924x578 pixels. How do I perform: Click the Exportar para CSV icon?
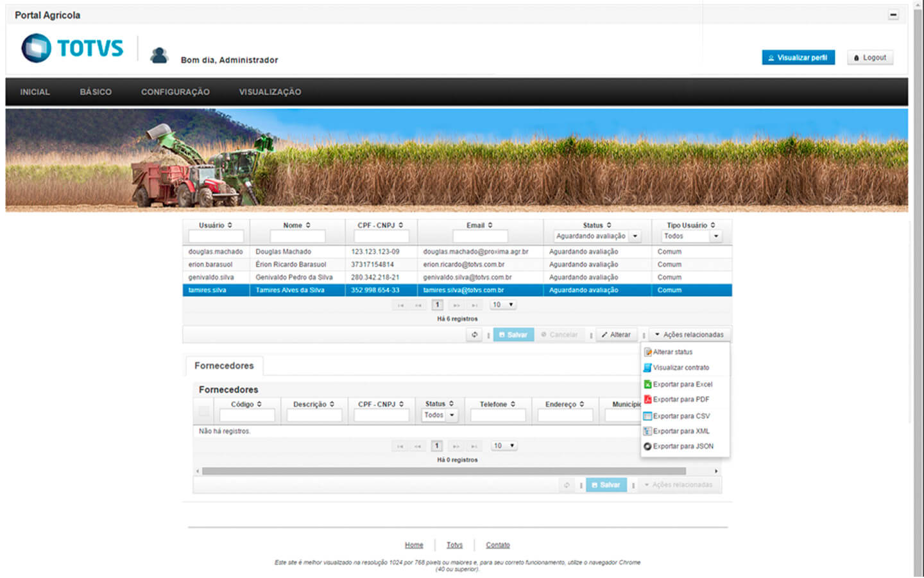coord(647,416)
